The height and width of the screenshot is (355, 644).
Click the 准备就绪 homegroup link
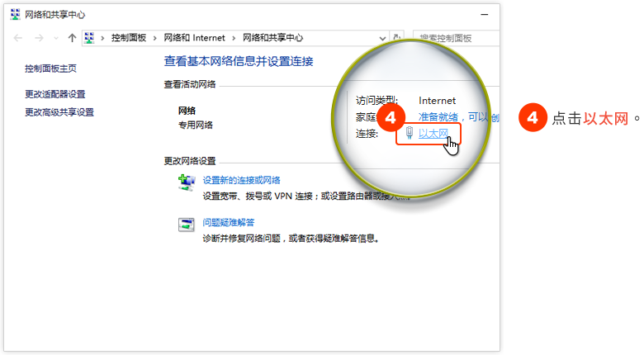click(438, 117)
